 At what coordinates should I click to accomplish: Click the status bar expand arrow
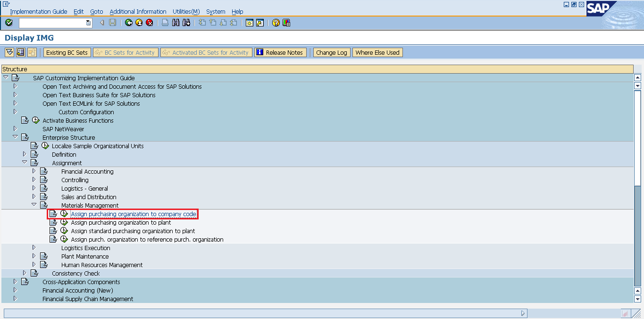[x=523, y=313]
